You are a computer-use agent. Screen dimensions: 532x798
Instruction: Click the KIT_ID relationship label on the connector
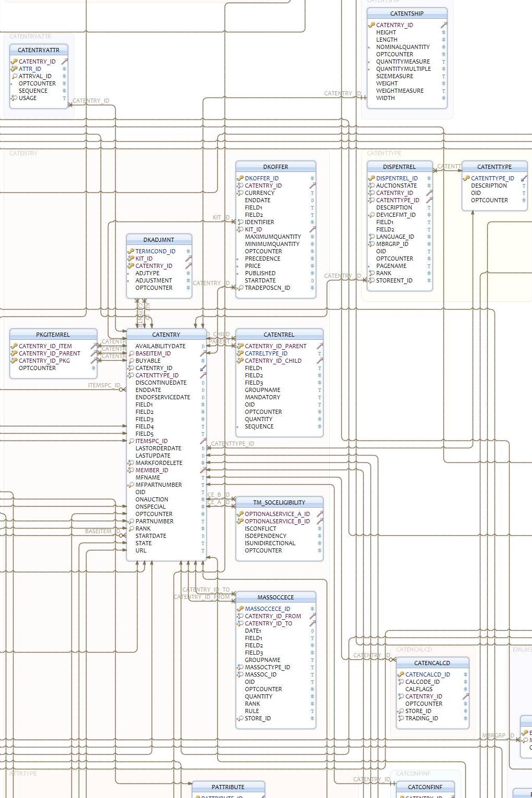click(x=221, y=216)
